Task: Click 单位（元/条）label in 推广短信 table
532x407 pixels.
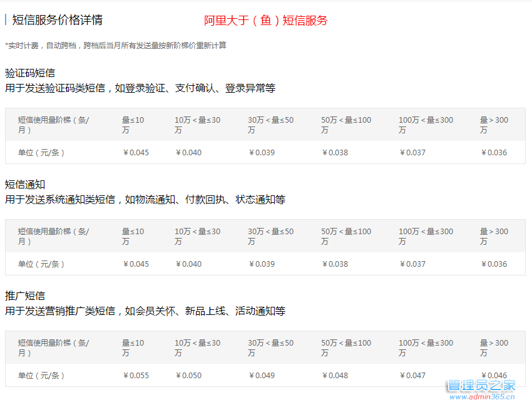Action: pos(41,376)
